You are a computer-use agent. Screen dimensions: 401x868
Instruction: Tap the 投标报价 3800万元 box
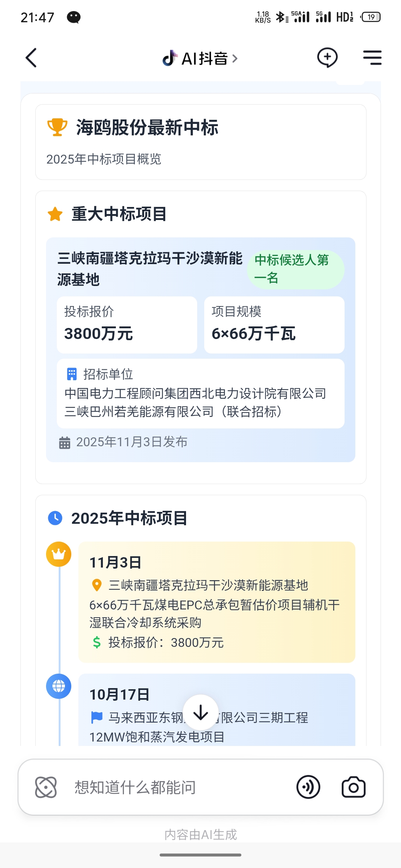click(127, 325)
